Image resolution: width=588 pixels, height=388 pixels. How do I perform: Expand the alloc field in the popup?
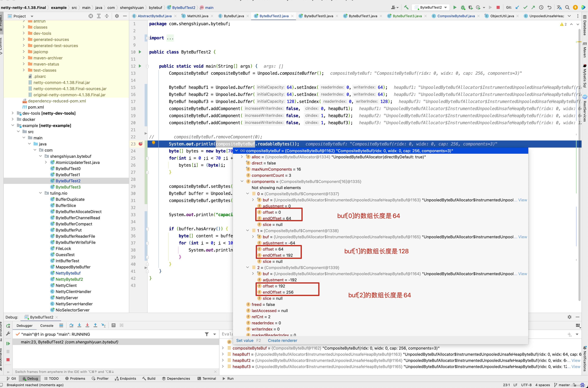[x=242, y=157]
